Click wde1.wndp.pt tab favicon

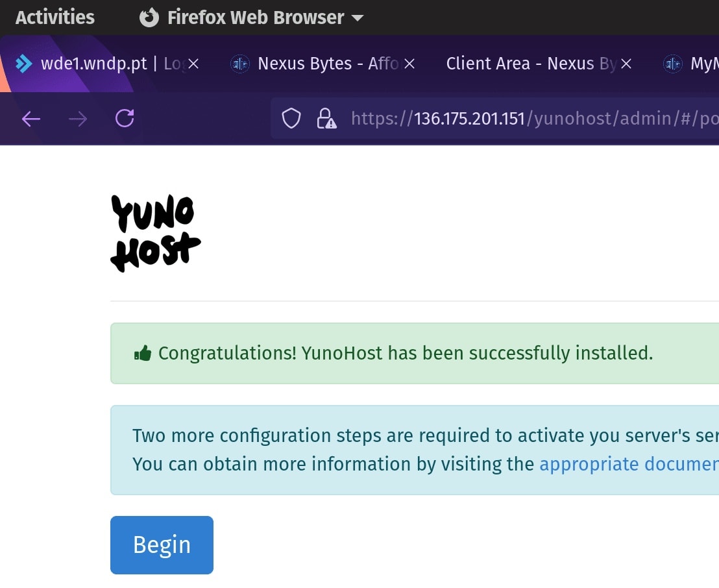[x=24, y=64]
